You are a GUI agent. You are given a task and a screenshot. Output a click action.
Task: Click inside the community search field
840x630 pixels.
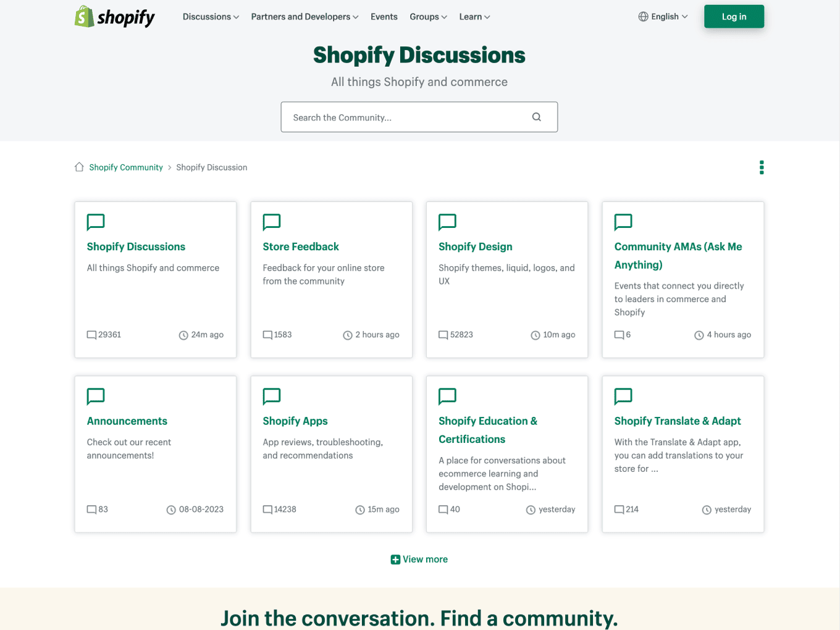click(401, 117)
